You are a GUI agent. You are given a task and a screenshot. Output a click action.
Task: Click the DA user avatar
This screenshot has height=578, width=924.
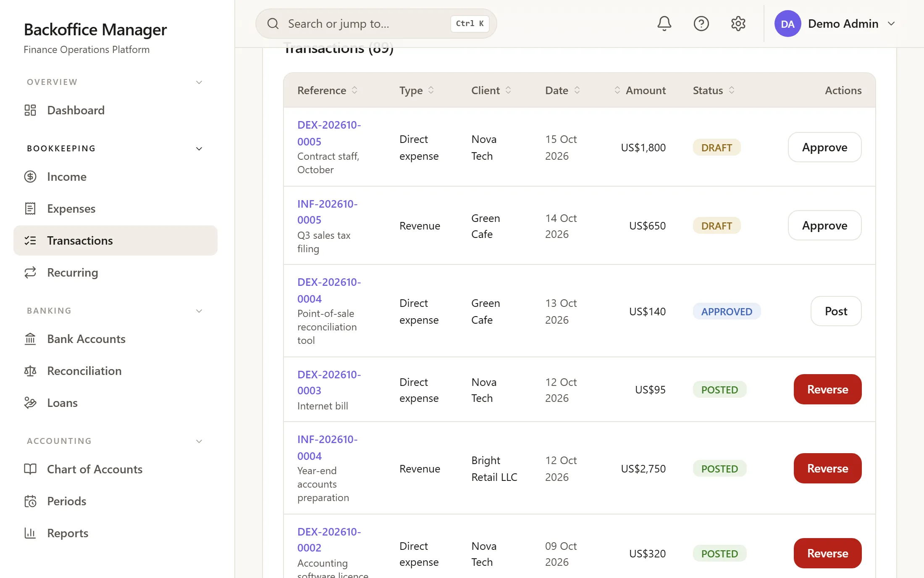(787, 24)
